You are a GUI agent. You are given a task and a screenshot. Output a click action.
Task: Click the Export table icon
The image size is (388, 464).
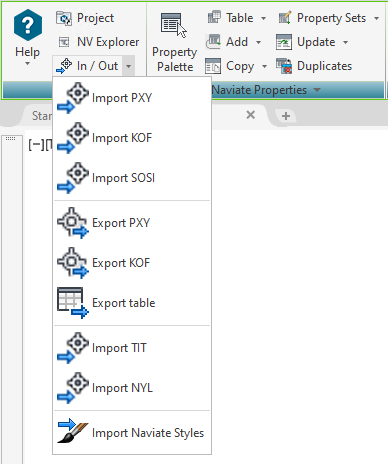[73, 303]
